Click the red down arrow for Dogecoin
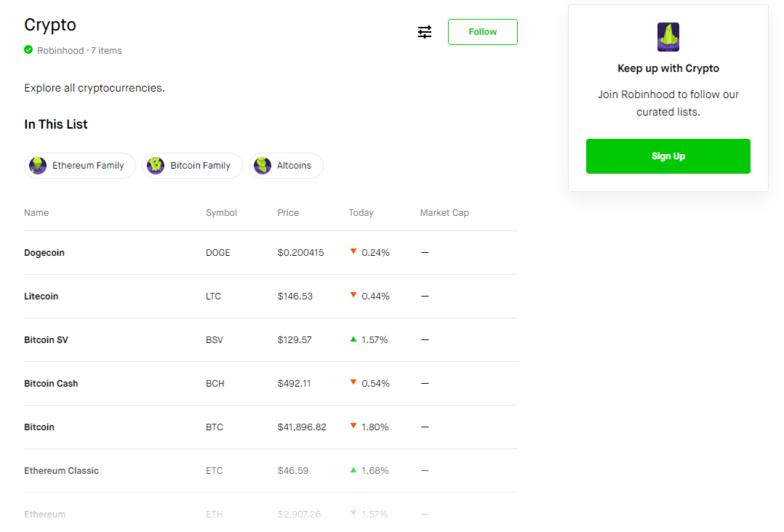The width and height of the screenshot is (784, 532). tap(353, 251)
